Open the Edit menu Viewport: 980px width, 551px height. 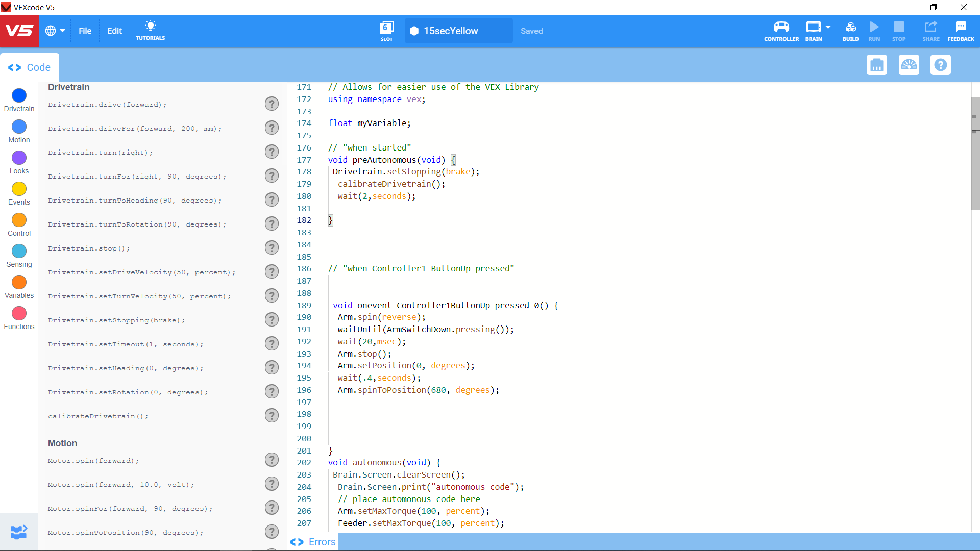[x=114, y=31]
